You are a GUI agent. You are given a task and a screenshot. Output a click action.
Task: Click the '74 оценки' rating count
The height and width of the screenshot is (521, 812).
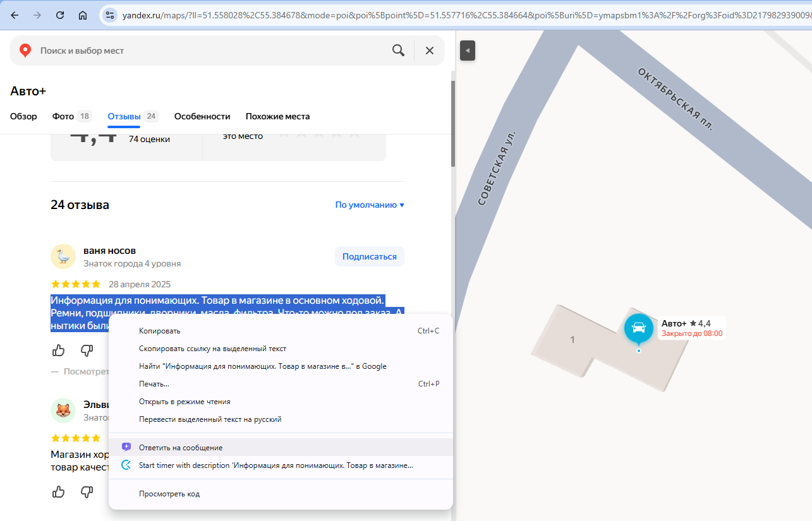(x=149, y=139)
